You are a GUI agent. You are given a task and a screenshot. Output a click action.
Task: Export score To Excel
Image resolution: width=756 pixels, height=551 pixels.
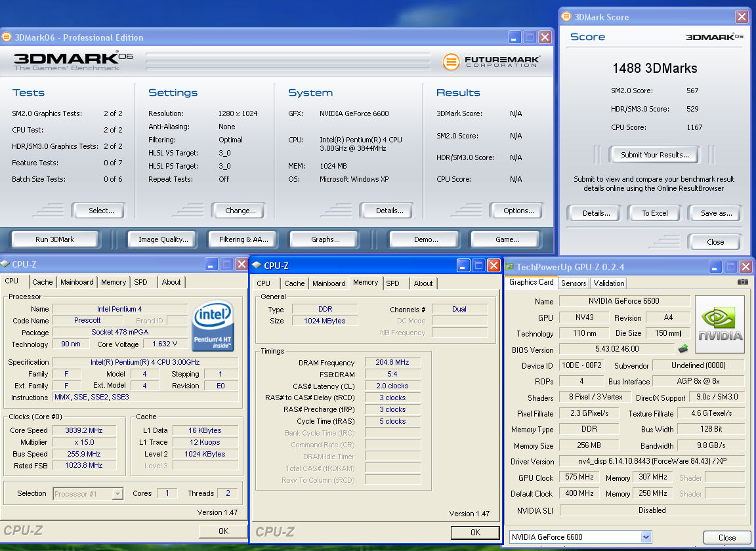click(654, 213)
